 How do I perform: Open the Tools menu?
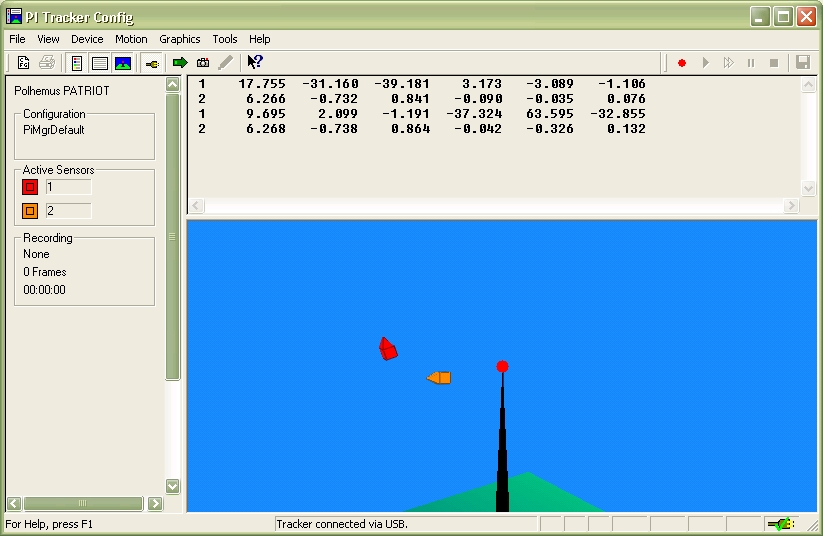225,39
